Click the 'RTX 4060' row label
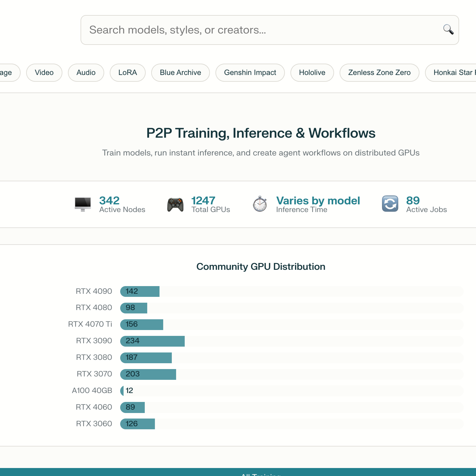This screenshot has width=476, height=476. (x=94, y=407)
